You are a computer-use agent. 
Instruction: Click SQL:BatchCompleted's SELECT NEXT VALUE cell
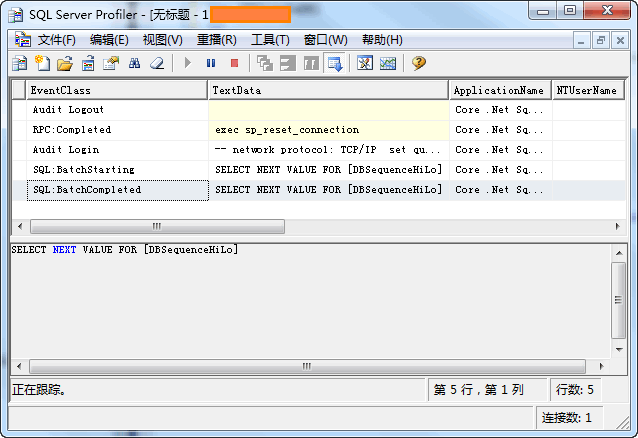(329, 190)
